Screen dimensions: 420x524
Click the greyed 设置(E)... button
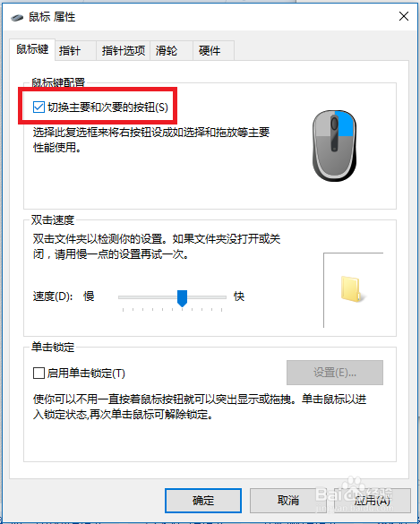[x=335, y=373]
